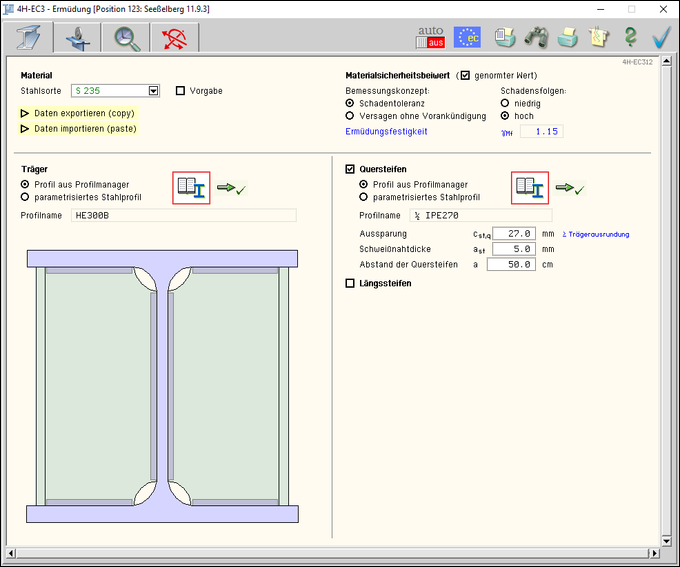Confirm with the blue checkmark icon
680x567 pixels.
[x=661, y=37]
